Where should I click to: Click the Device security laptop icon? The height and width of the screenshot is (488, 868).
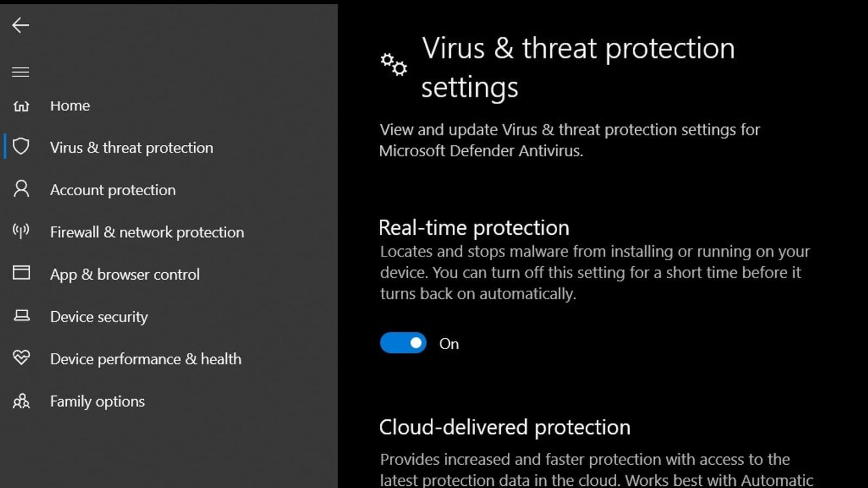(21, 316)
